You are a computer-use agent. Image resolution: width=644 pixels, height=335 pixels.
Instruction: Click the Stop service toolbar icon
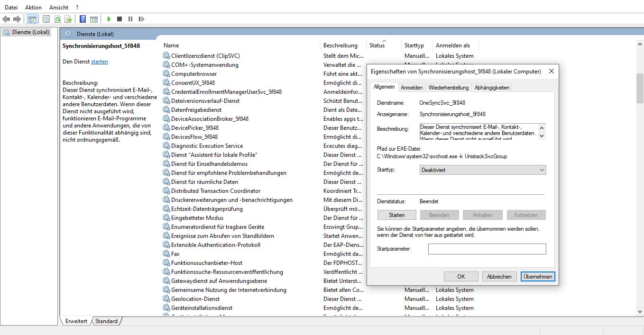[x=120, y=19]
